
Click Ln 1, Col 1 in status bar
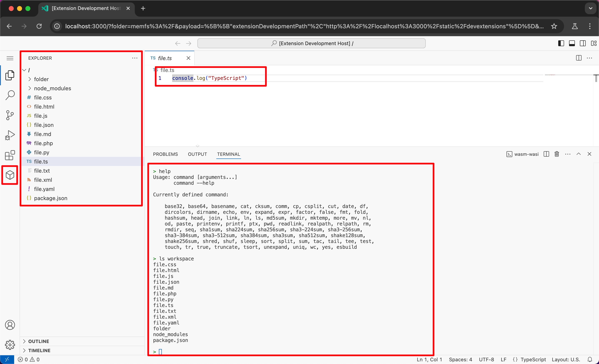tap(429, 359)
